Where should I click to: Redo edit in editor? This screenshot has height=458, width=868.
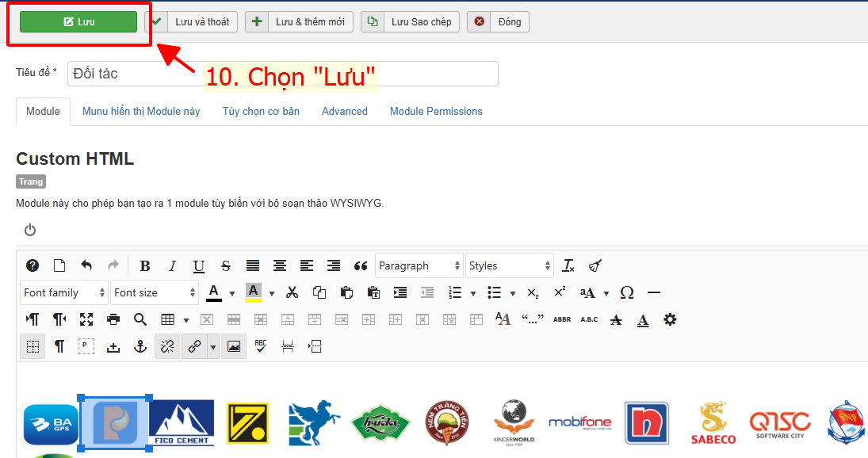click(113, 265)
